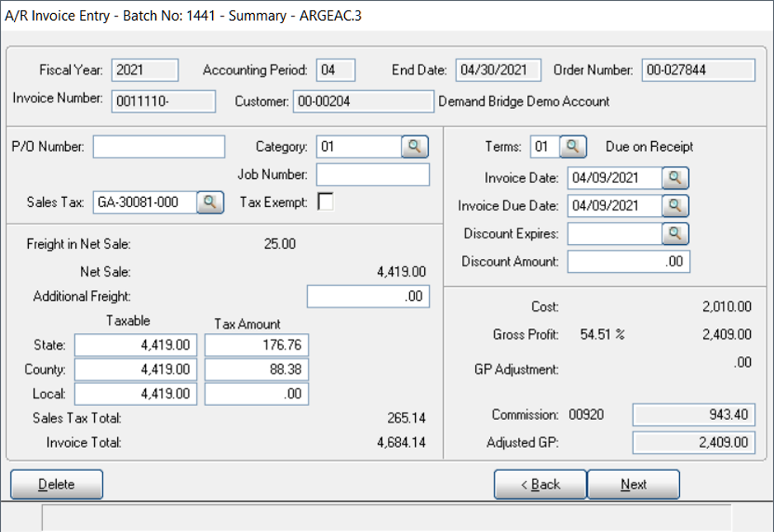Screen dimensions: 774x532
Task: Click the A/R Invoice Entry title bar
Action: [x=387, y=16]
